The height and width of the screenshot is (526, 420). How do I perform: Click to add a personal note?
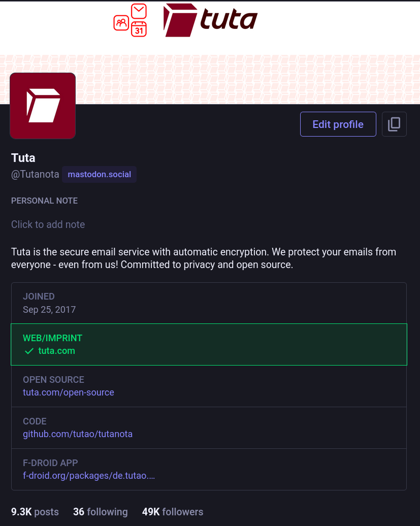[x=48, y=224]
